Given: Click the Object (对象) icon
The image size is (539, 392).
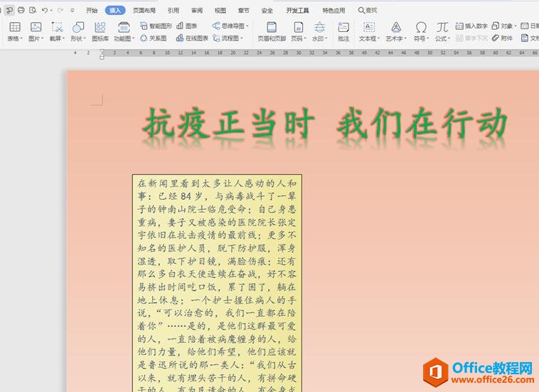Looking at the screenshot, I should (496, 26).
